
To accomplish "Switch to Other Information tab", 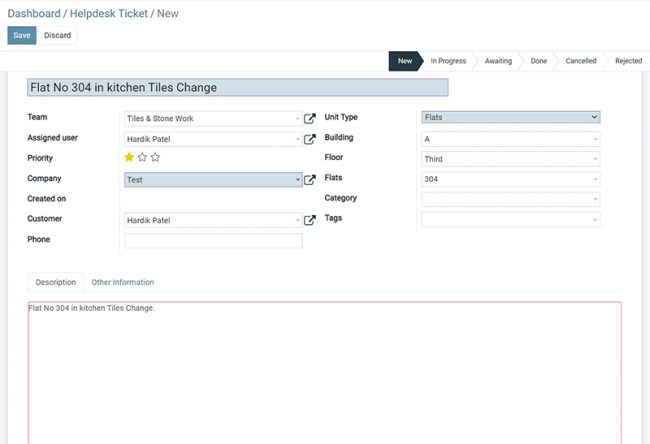I will [x=122, y=282].
